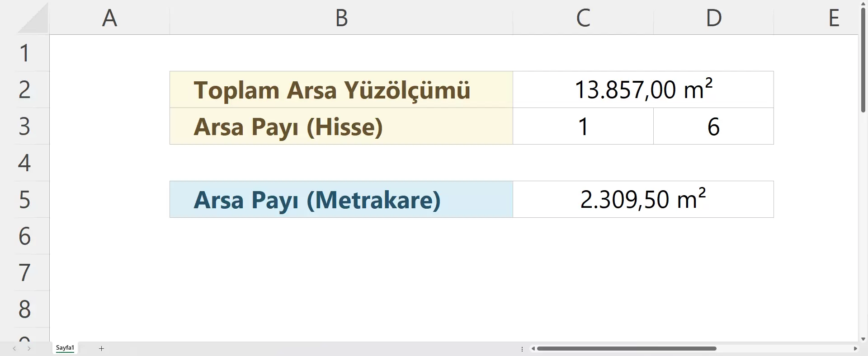Select the 13.857,00 m² total area cell

(643, 89)
